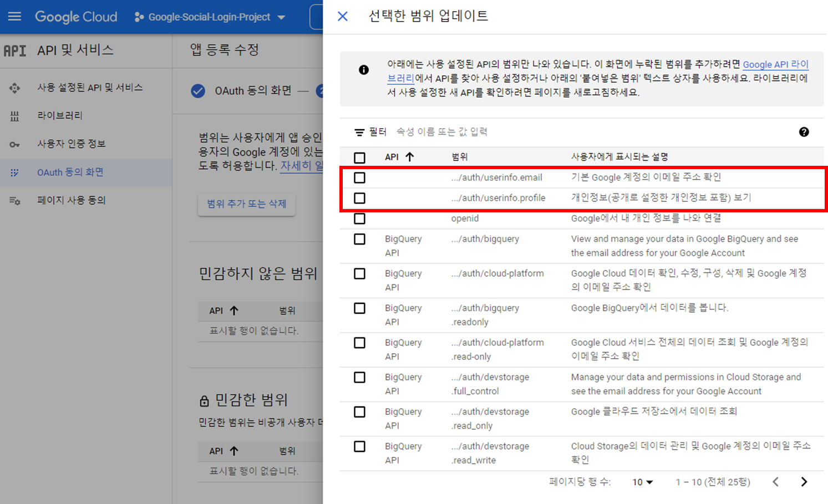Open the 페이지당 행 수 dropdown
The height and width of the screenshot is (504, 828).
pos(643,482)
